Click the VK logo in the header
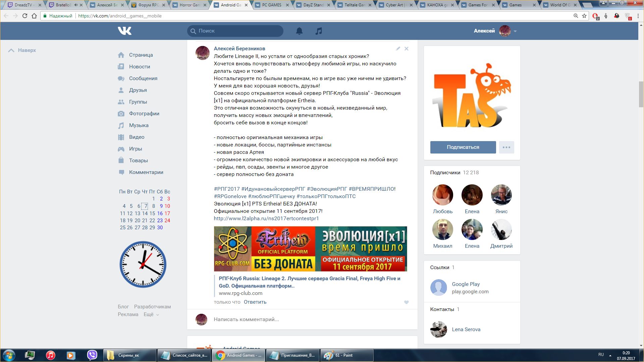The height and width of the screenshot is (362, 644). coord(124,31)
